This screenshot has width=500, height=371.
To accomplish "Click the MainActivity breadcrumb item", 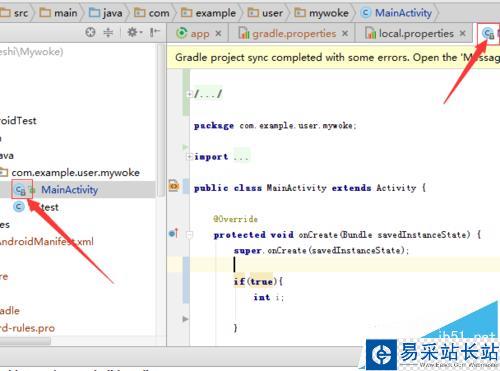I will [397, 13].
